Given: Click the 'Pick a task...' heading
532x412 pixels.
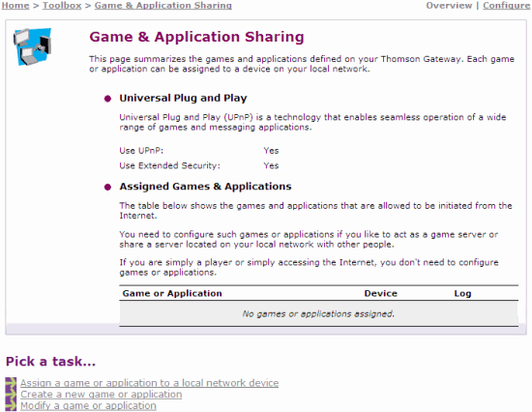Looking at the screenshot, I should tap(50, 362).
